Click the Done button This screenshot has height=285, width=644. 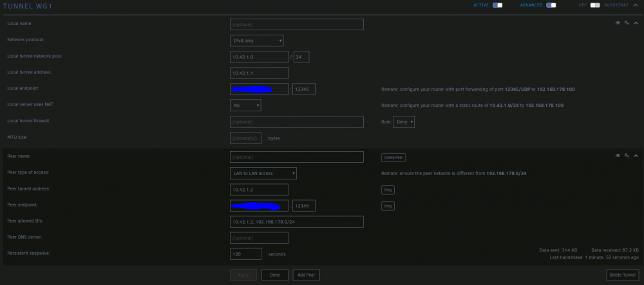275,275
